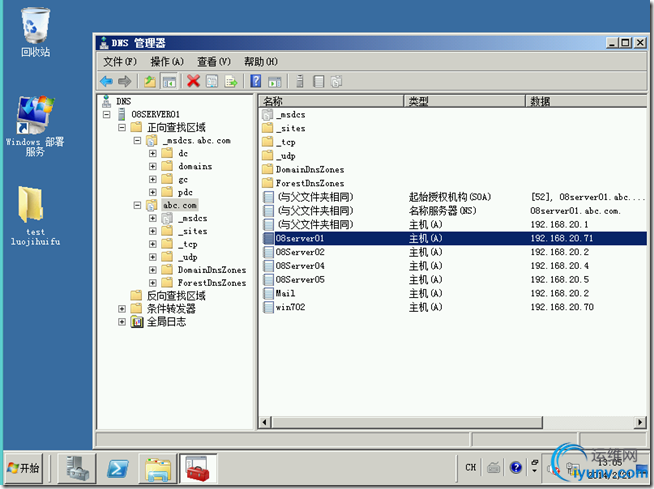Image resolution: width=654 pixels, height=489 pixels.
Task: Select the 名称服务器(NS) record
Action: click(455, 211)
